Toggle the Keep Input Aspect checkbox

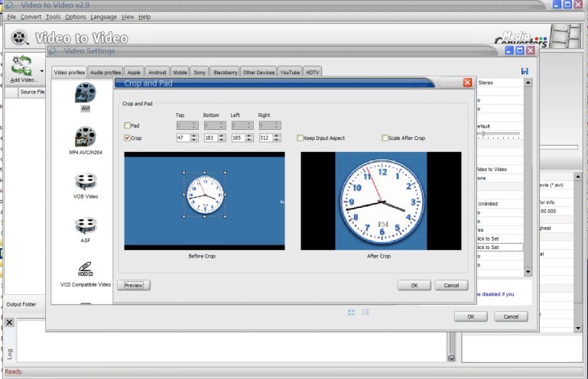coord(300,138)
